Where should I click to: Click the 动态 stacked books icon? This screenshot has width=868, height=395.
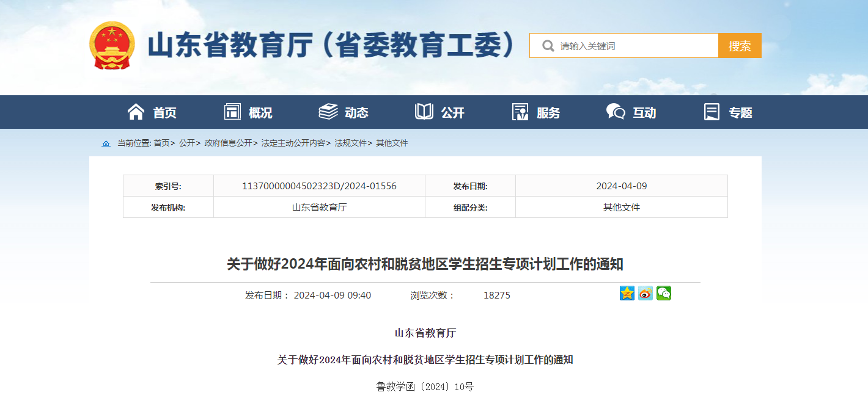[x=328, y=112]
